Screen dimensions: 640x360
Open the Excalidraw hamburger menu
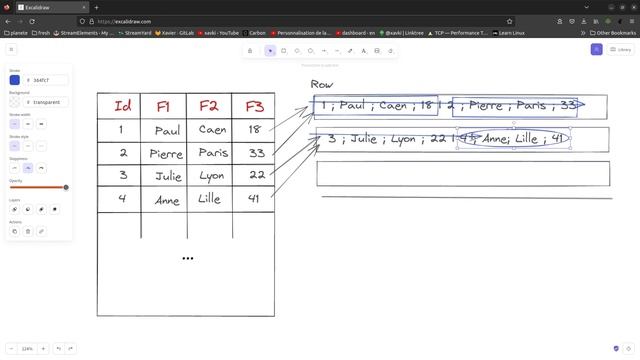11,50
